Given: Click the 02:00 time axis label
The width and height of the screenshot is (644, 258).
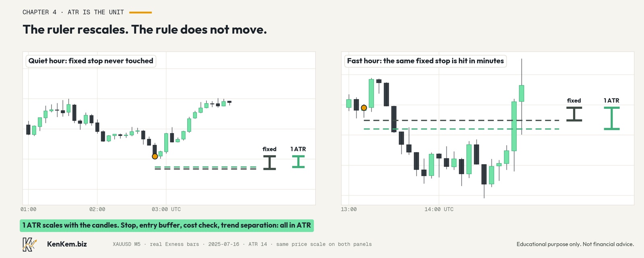Looking at the screenshot, I should click(97, 209).
